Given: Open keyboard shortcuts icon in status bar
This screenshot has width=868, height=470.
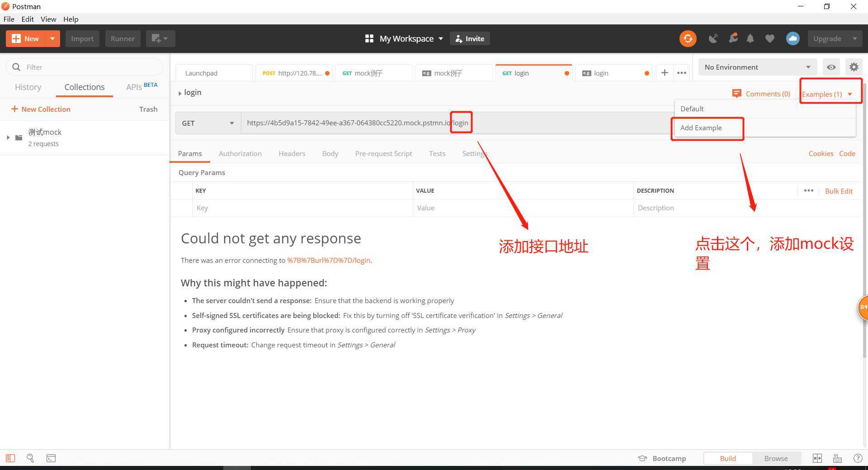Looking at the screenshot, I should pos(837,458).
